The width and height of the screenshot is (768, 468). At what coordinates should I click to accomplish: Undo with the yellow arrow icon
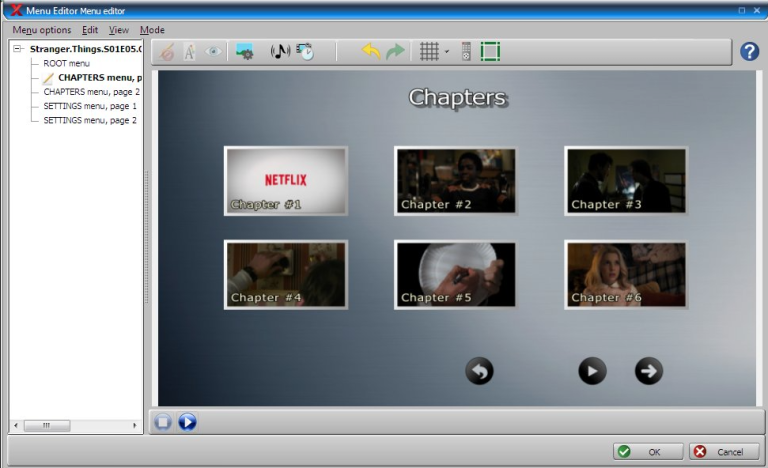point(371,51)
